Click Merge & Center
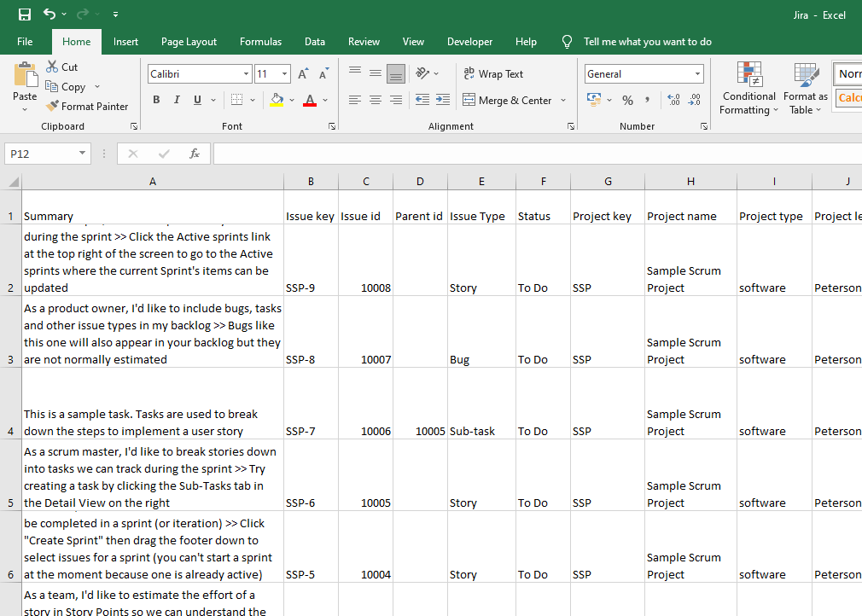 pos(507,100)
